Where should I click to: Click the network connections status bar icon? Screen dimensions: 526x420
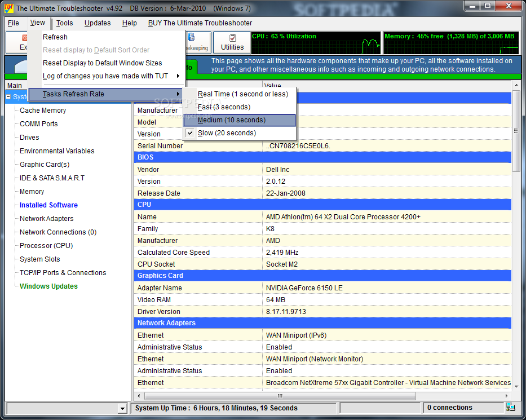(511, 407)
